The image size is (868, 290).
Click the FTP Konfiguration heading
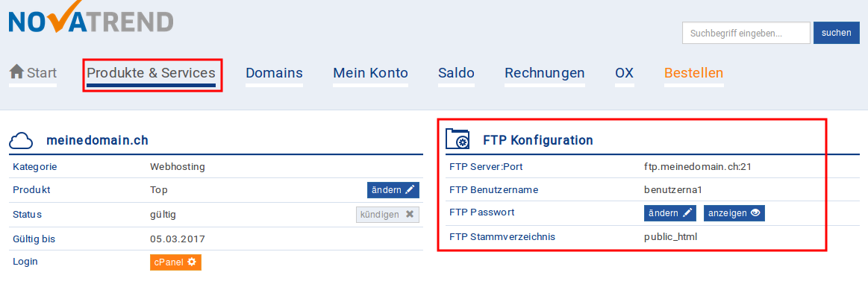pyautogui.click(x=538, y=140)
